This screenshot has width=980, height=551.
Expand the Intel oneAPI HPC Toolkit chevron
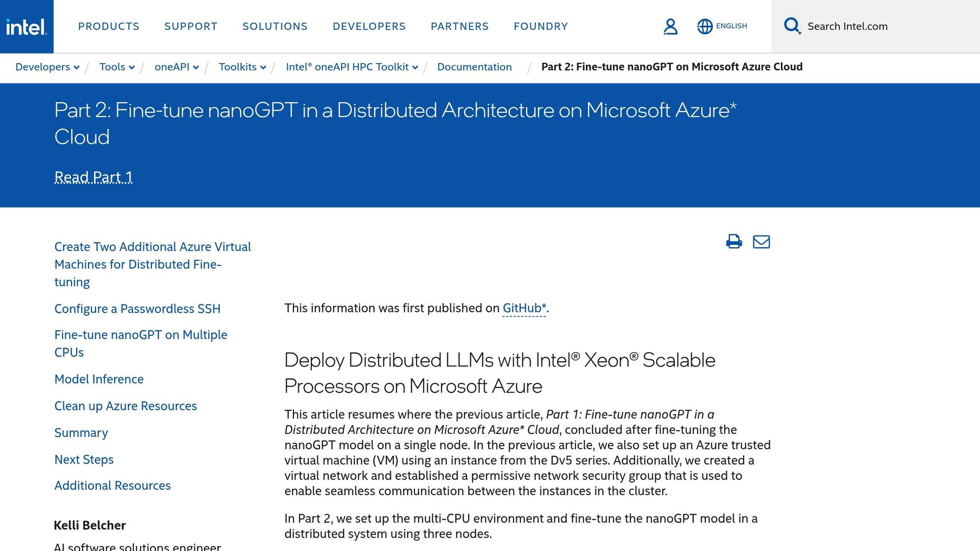coord(415,68)
